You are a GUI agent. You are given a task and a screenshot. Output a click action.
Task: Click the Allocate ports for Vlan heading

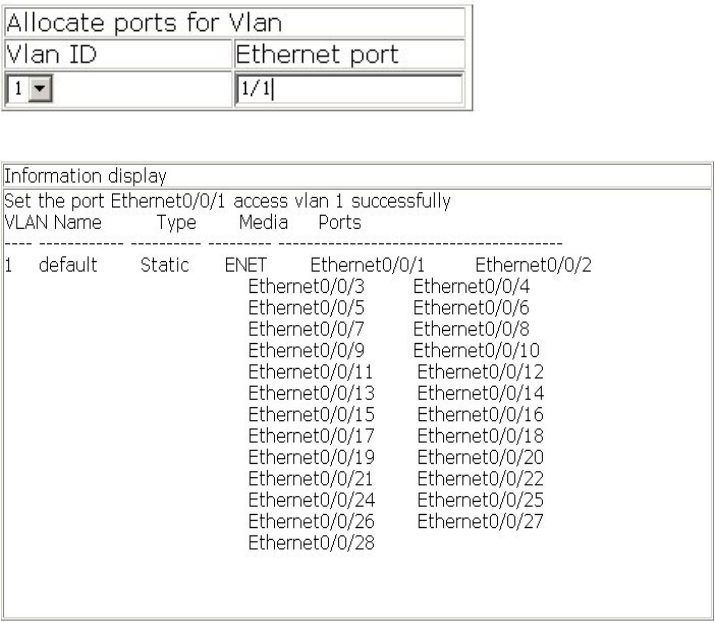[120, 21]
